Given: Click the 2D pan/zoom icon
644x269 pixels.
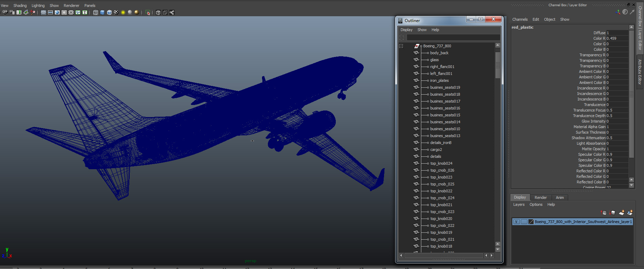Looking at the screenshot, I should [33, 12].
